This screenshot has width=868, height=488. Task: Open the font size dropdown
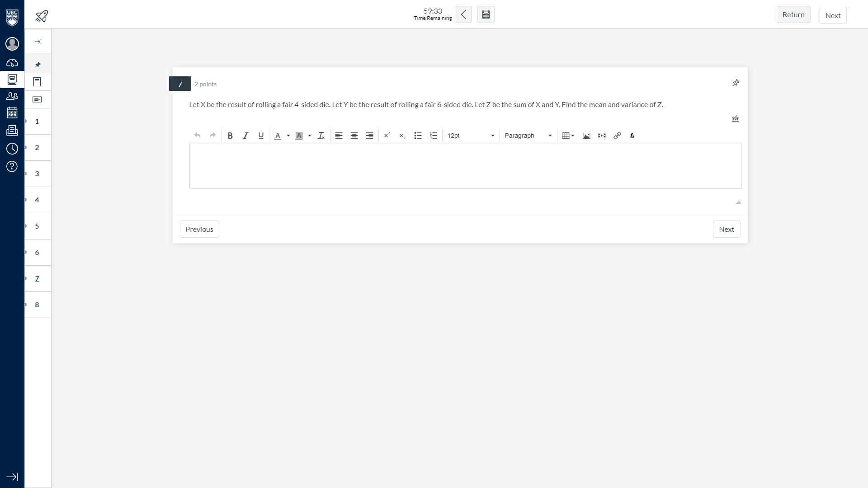(x=470, y=136)
